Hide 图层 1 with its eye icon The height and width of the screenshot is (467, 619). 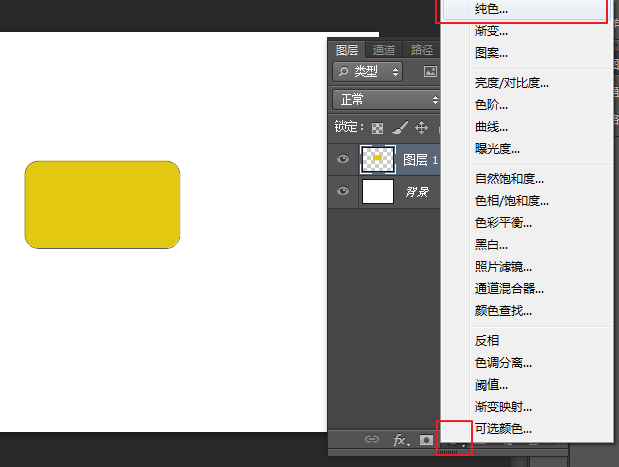point(343,159)
